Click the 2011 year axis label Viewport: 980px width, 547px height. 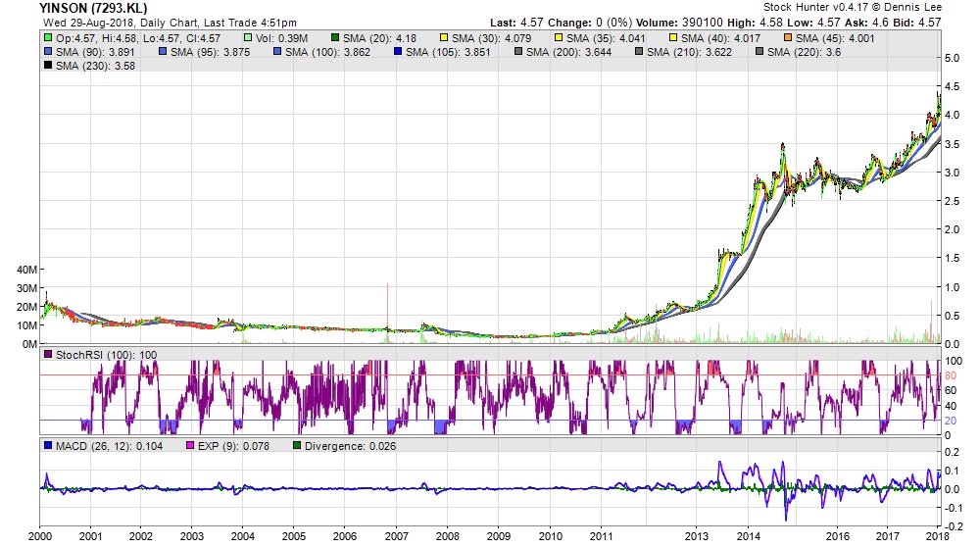point(602,536)
